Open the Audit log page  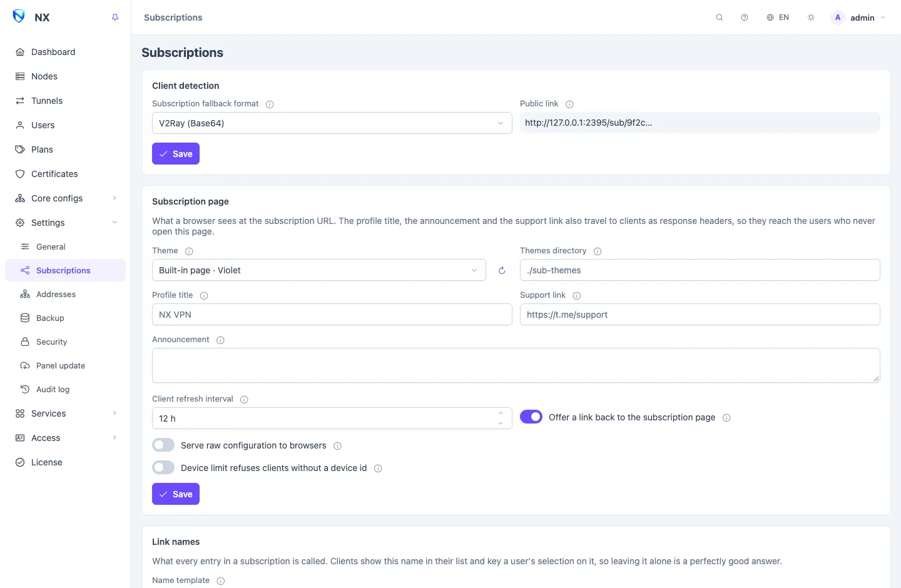point(65,389)
